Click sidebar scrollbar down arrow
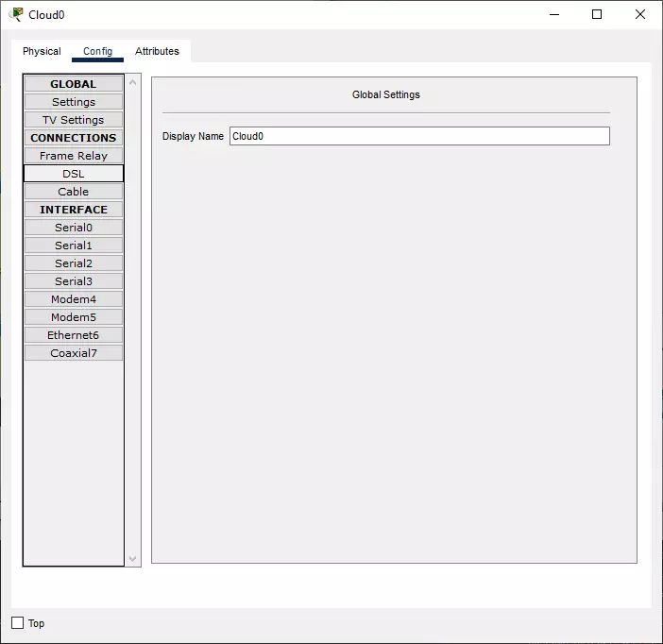The height and width of the screenshot is (644, 663). [133, 559]
